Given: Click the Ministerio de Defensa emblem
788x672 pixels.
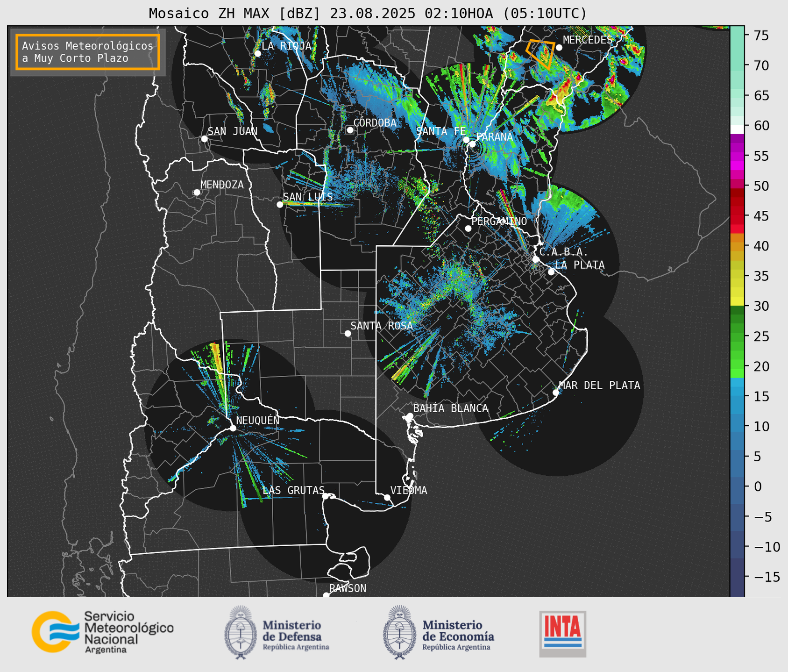Looking at the screenshot, I should (x=241, y=632).
